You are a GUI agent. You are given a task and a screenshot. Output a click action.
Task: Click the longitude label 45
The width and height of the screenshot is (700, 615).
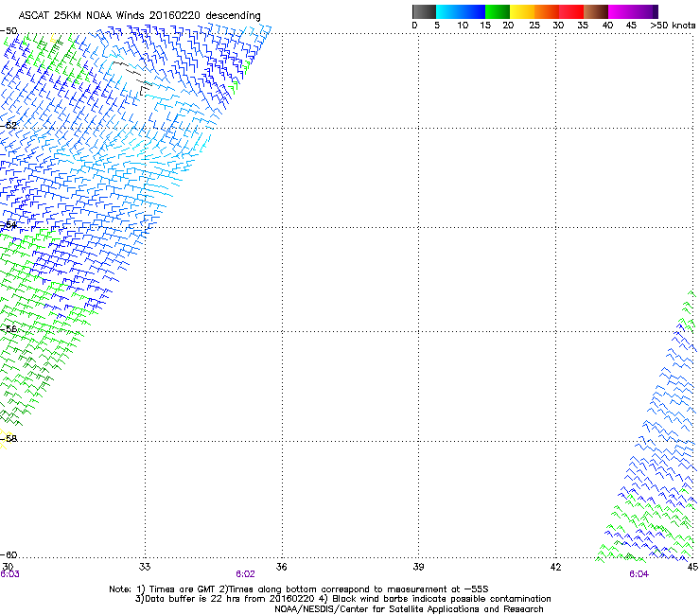(692, 567)
